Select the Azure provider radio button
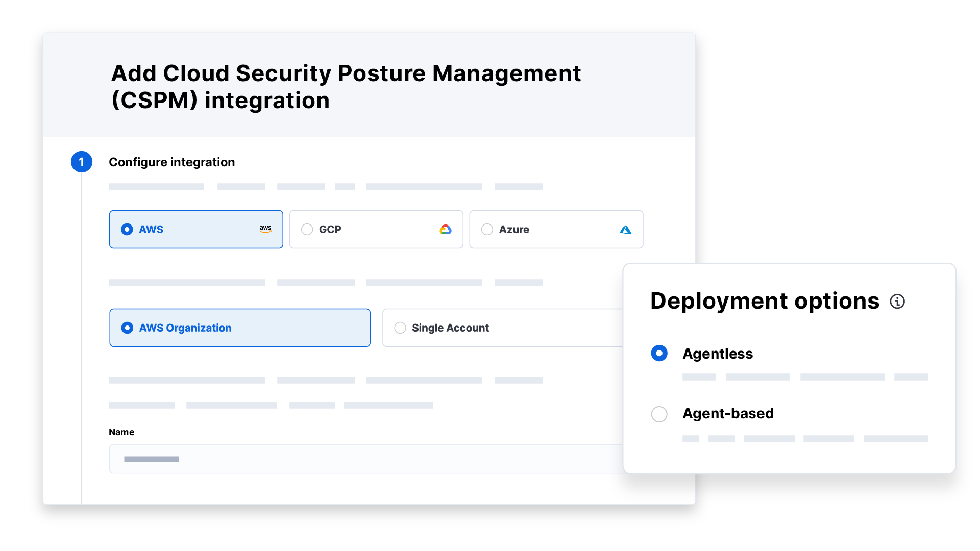This screenshot has height=551, width=980. (487, 230)
